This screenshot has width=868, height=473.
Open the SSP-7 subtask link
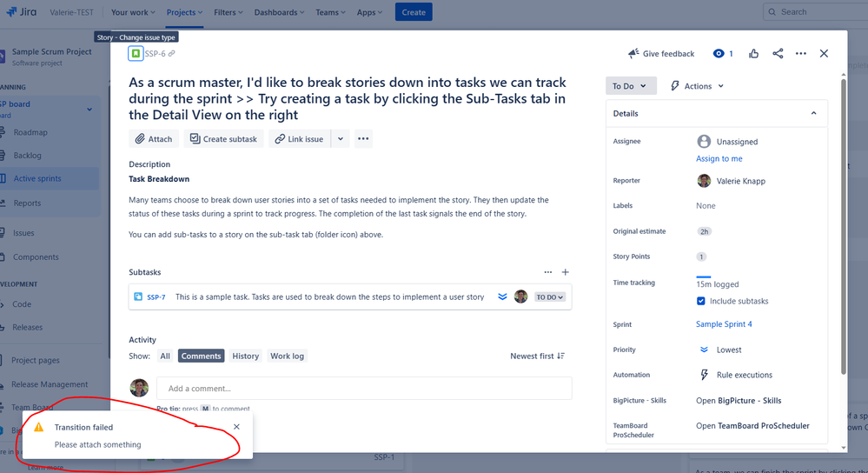[x=156, y=296]
